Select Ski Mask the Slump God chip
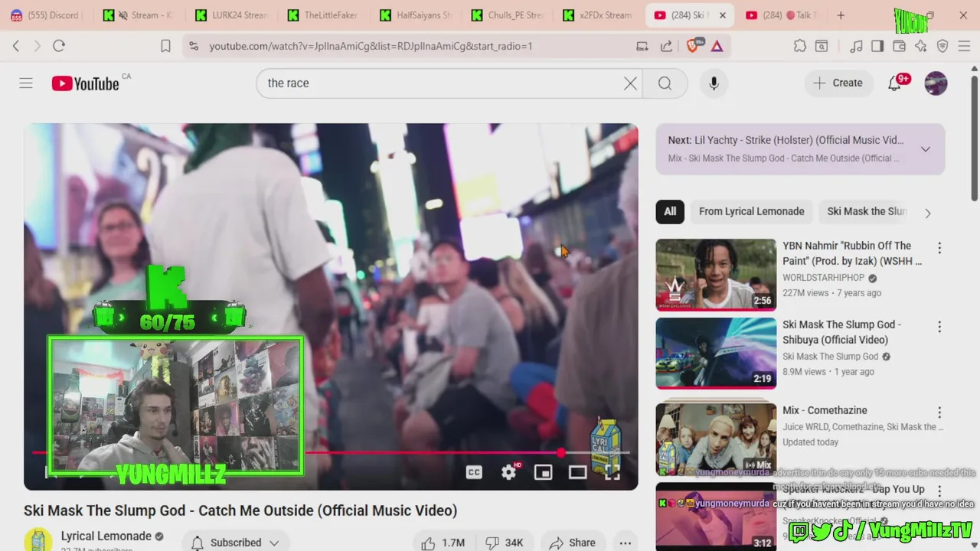 pos(867,211)
